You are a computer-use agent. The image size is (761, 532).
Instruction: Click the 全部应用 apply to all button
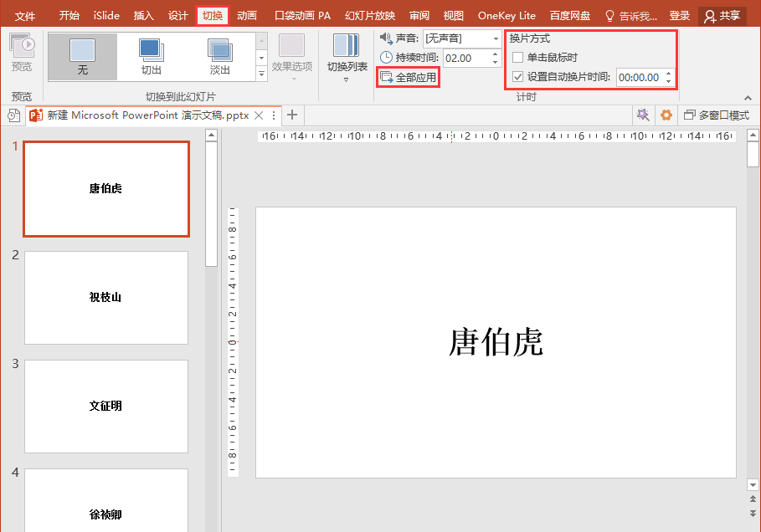408,78
